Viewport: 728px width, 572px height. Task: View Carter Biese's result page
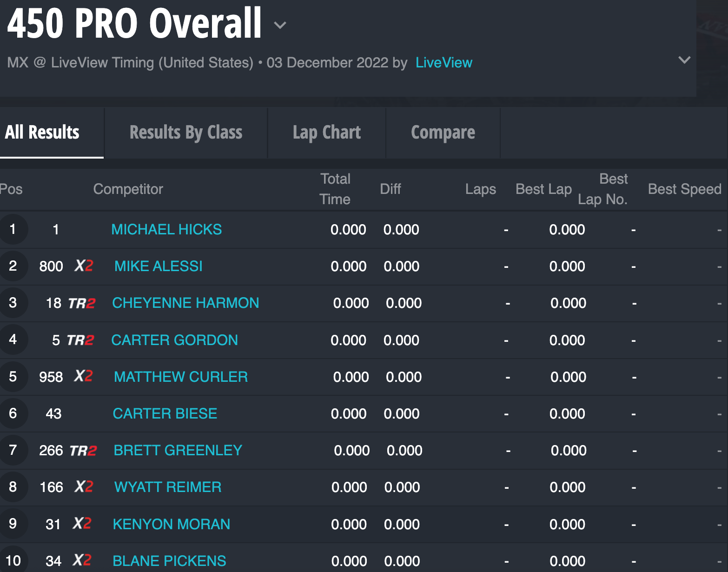click(165, 413)
